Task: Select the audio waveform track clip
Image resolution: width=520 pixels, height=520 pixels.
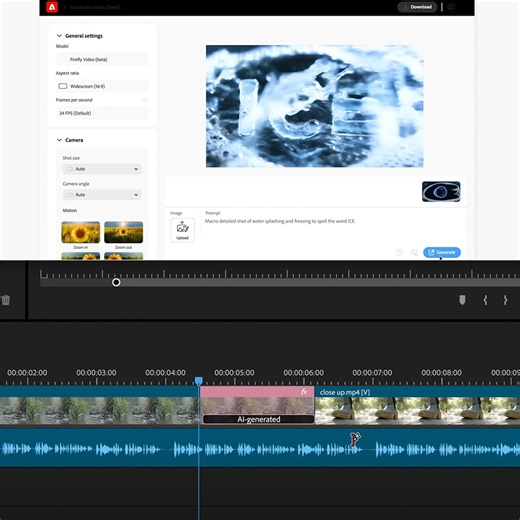Action: coord(260,448)
